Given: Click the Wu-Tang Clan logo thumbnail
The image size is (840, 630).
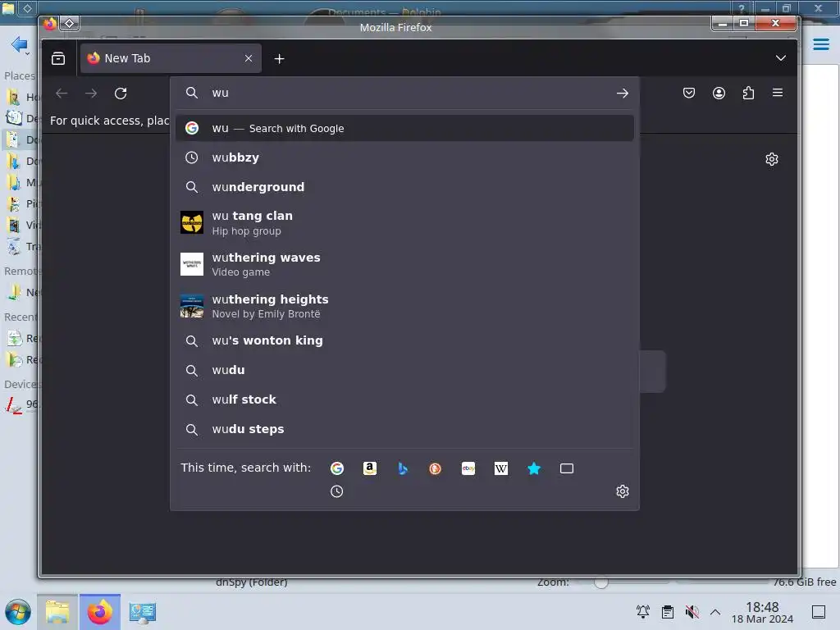Looking at the screenshot, I should pos(192,223).
